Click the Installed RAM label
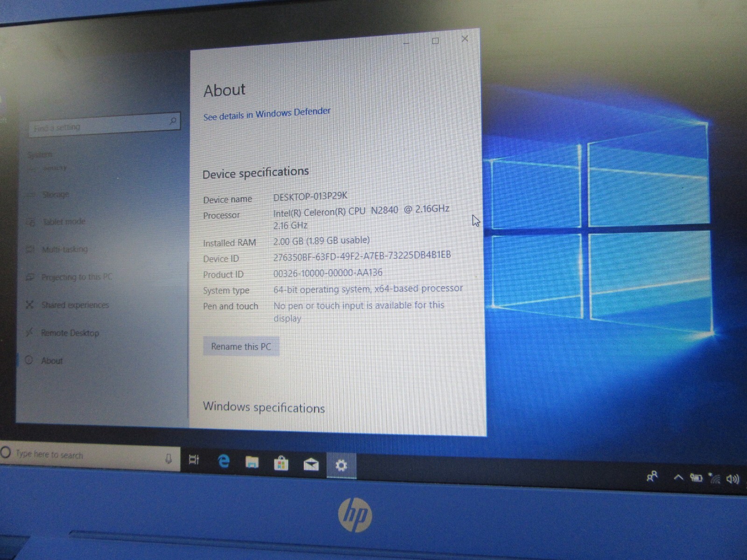 point(229,243)
